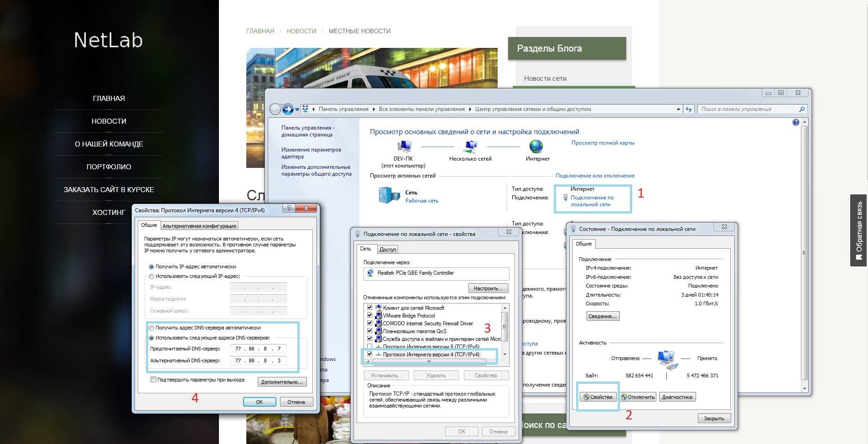Screen dimensions: 868x444
Task: Toggle Планировщик пакетов QoS checkbox
Action: point(369,331)
